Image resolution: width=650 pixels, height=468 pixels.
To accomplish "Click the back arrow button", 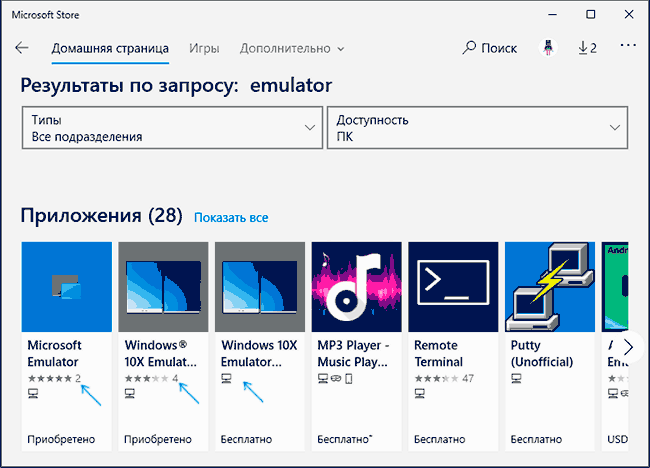I will coord(22,48).
